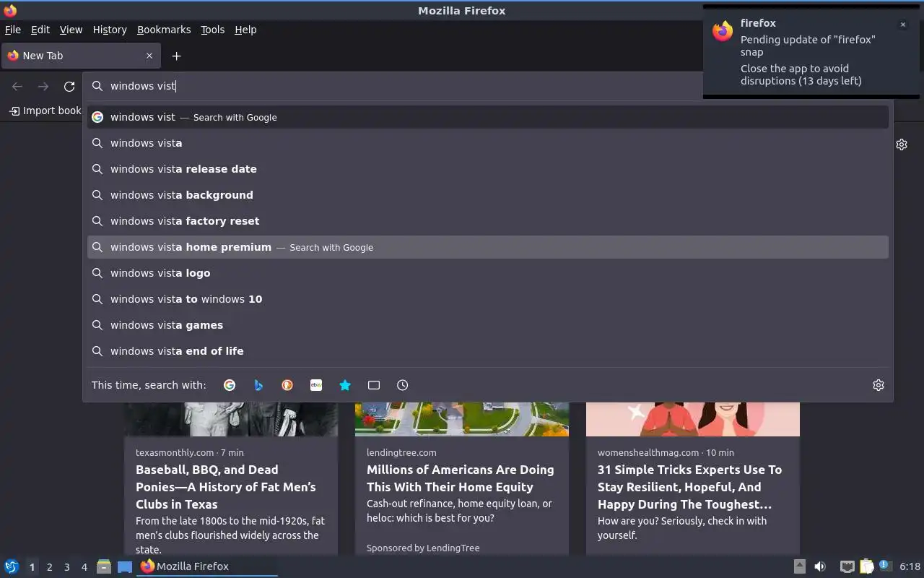Select suggestion "windows vista release date"
924x578 pixels.
488,169
